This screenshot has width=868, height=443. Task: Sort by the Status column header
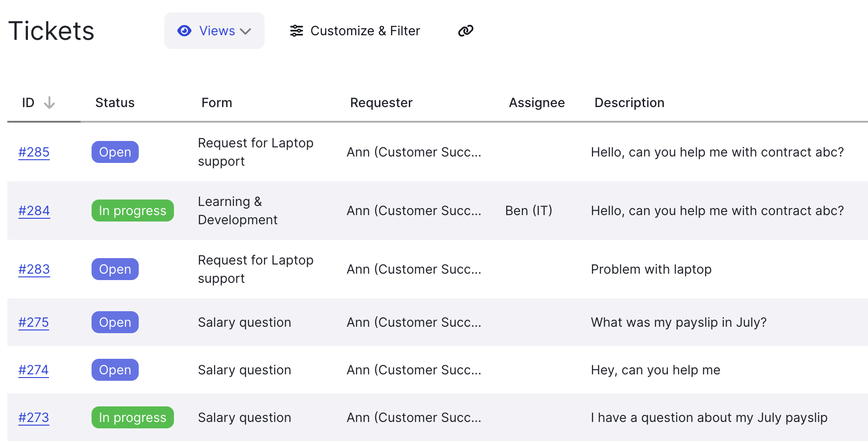(115, 103)
